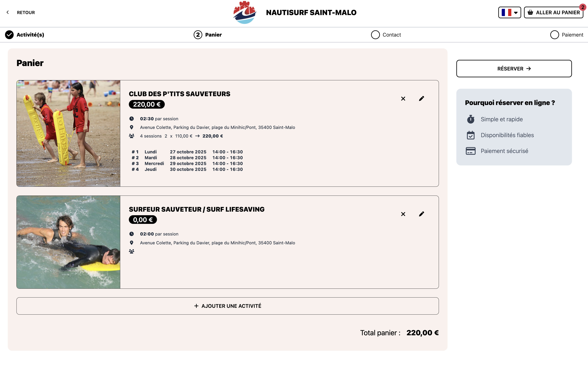
Task: Open the surf lifesaving swimmer photo
Action: [x=68, y=242]
